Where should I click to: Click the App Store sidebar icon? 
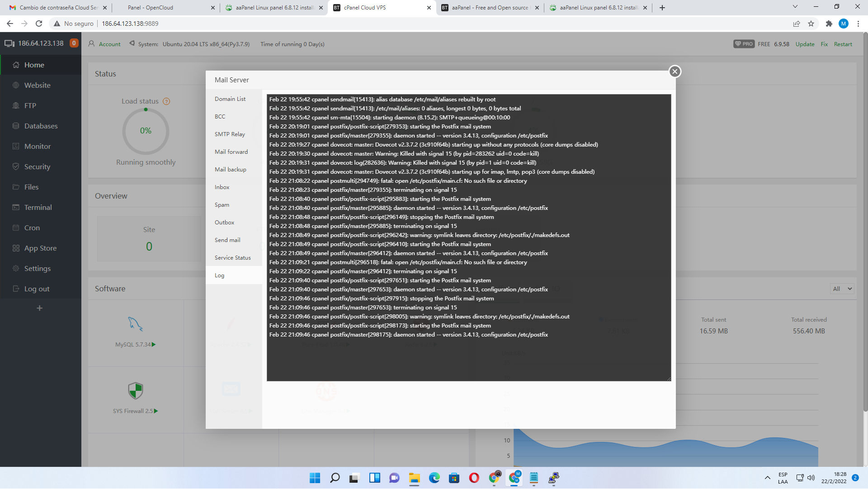[x=16, y=248]
